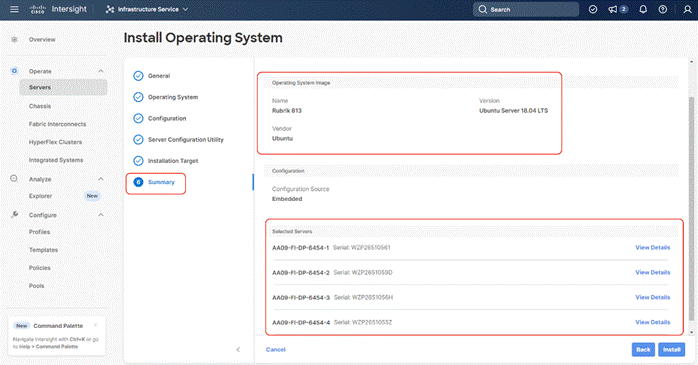Click the Analyze section icon
This screenshot has height=365, width=698.
[14, 179]
